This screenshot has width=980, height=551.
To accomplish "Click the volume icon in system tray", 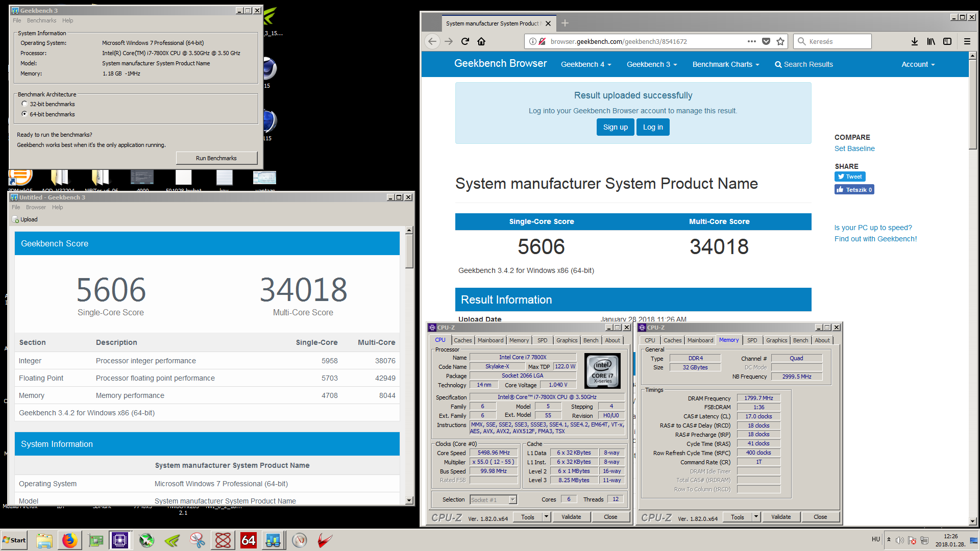I will tap(900, 540).
